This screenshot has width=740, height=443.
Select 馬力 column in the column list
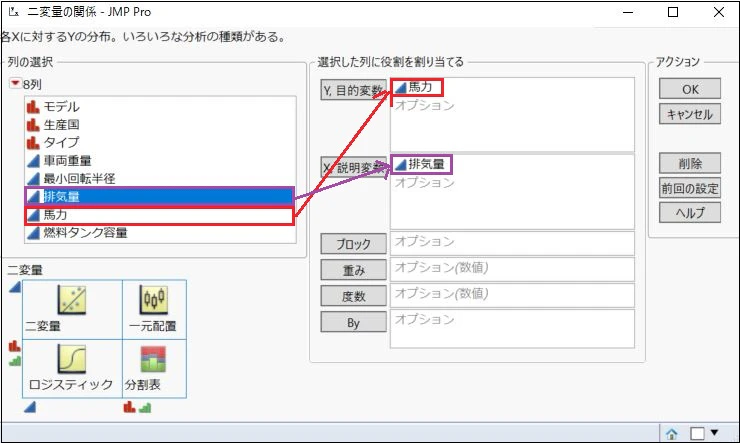pos(160,215)
